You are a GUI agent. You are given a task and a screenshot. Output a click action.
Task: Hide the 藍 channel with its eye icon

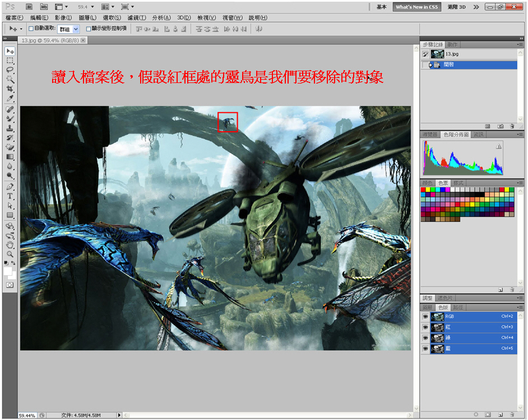pyautogui.click(x=425, y=349)
